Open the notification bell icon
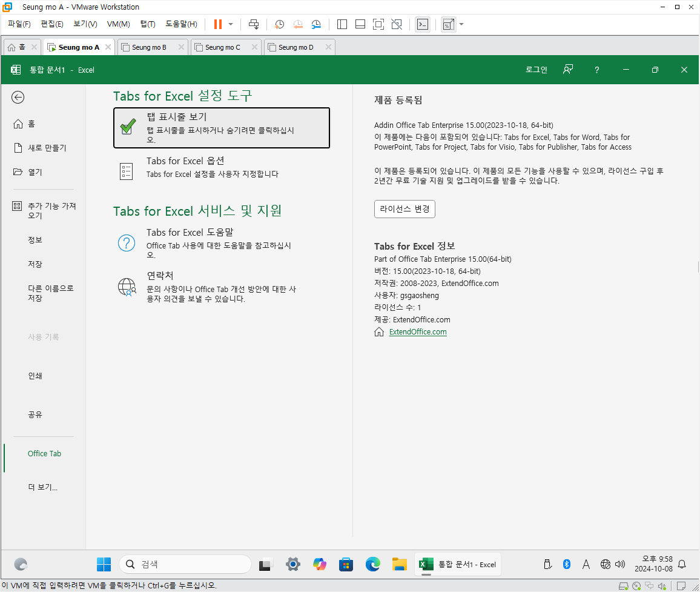Screen dimensions: 700x592 682,564
